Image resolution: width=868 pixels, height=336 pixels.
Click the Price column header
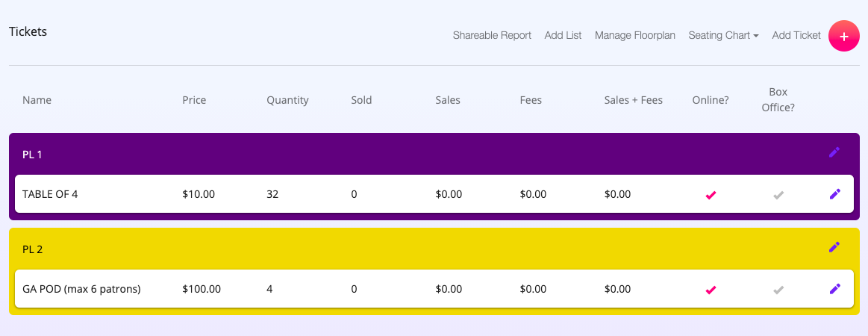click(194, 100)
